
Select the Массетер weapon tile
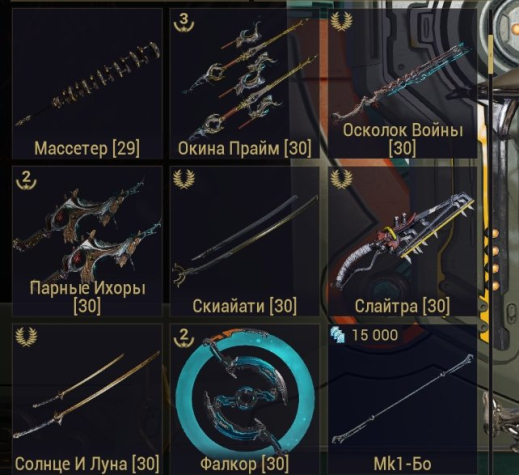pos(87,83)
